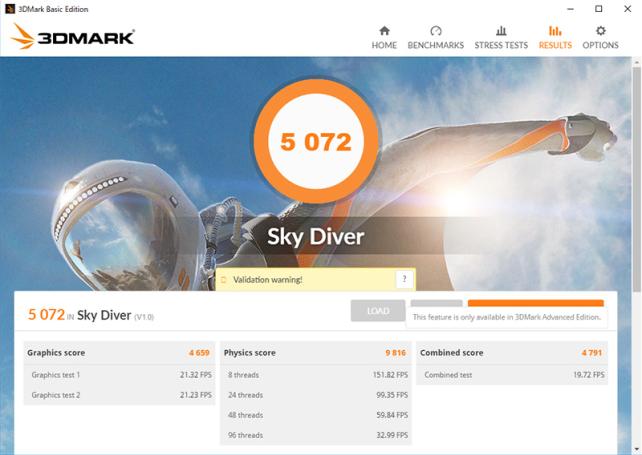Select the Physics score header

click(x=316, y=353)
